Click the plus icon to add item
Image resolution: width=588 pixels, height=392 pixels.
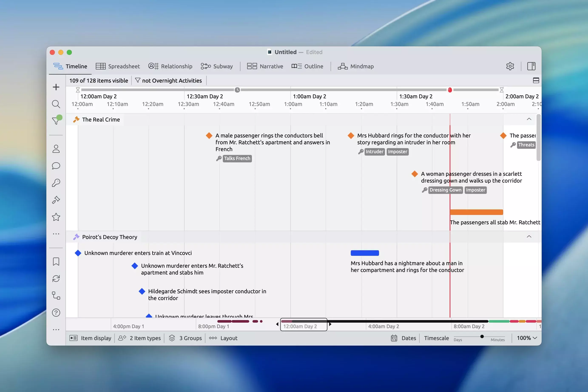click(56, 87)
